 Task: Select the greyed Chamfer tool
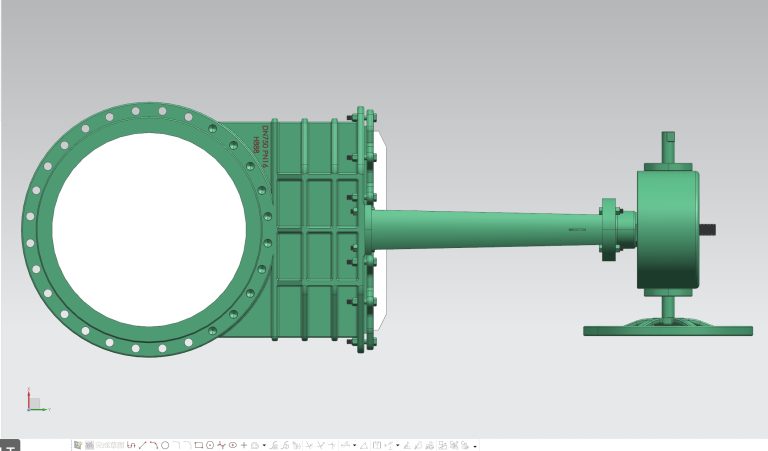188,445
